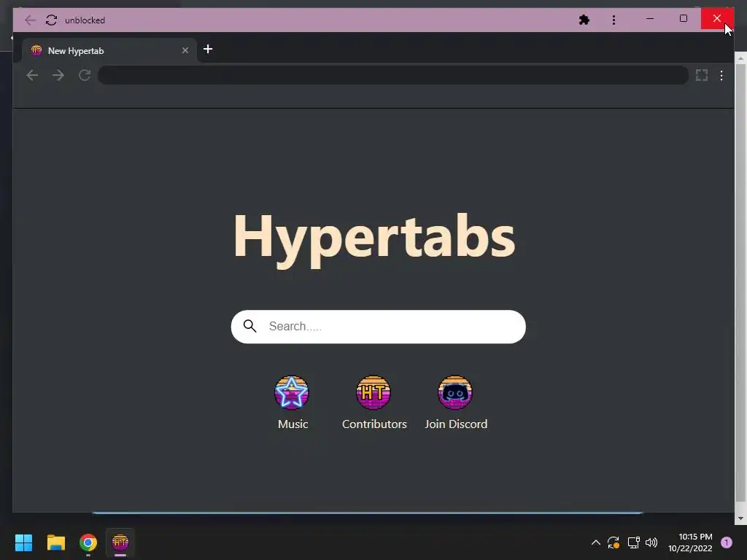Click the magnifying glass search icon
The height and width of the screenshot is (560, 747).
[250, 326]
